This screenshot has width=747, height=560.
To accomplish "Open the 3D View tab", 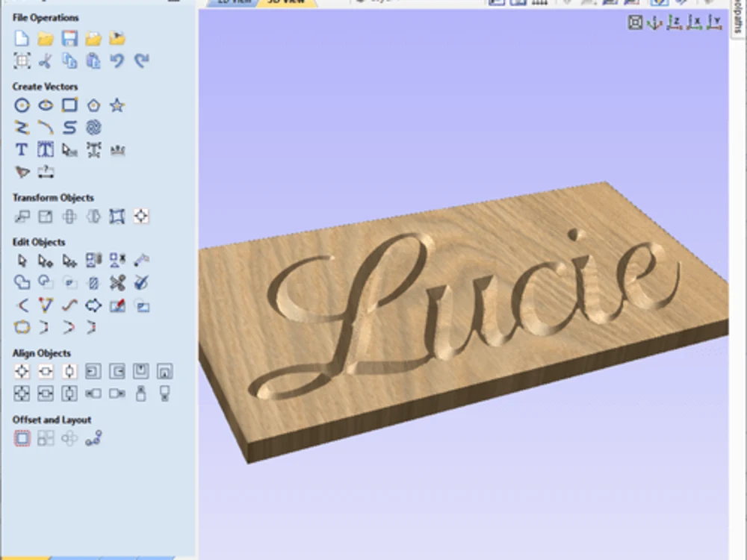I will tap(287, 2).
